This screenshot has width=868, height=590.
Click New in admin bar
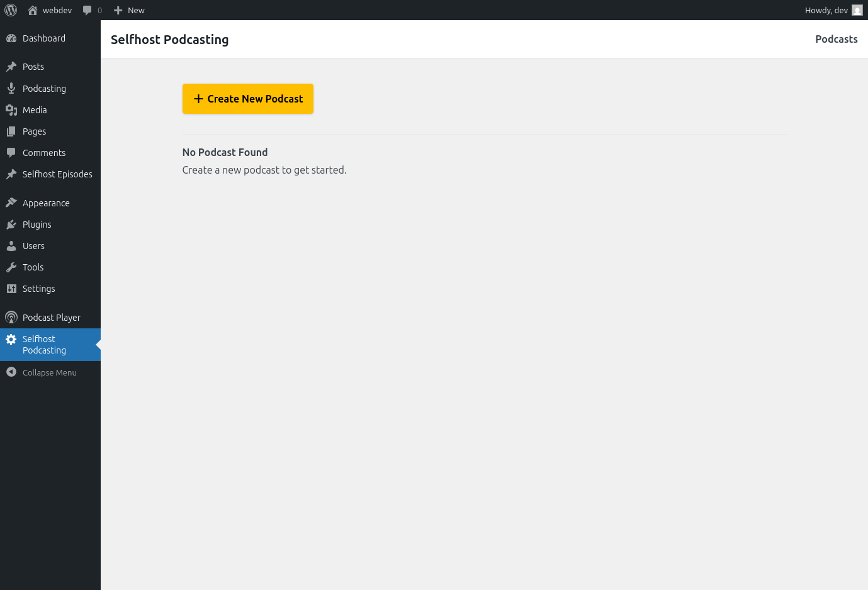(136, 10)
